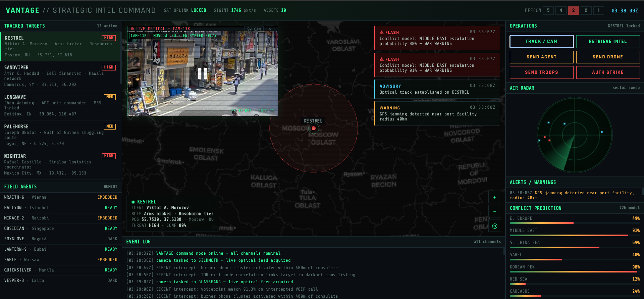Click the 'sector sweep' radar label
Image resolution: width=644 pixels, height=299 pixels.
(x=626, y=88)
